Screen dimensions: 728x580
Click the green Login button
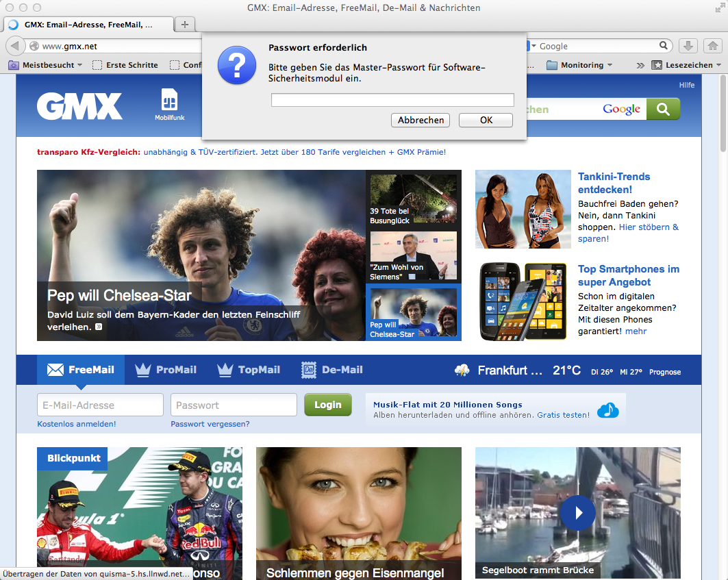click(x=328, y=405)
